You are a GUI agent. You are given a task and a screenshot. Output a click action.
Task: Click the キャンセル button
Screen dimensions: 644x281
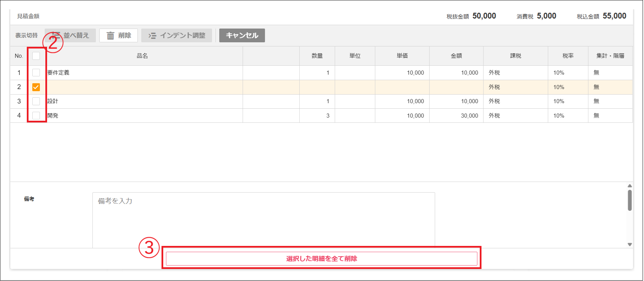pyautogui.click(x=242, y=35)
